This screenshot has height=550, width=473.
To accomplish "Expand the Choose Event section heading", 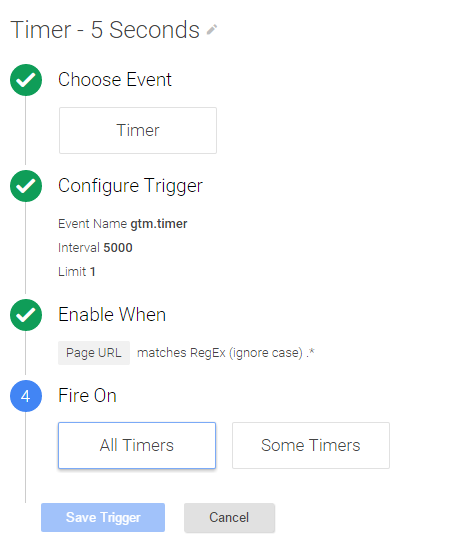I will [115, 80].
